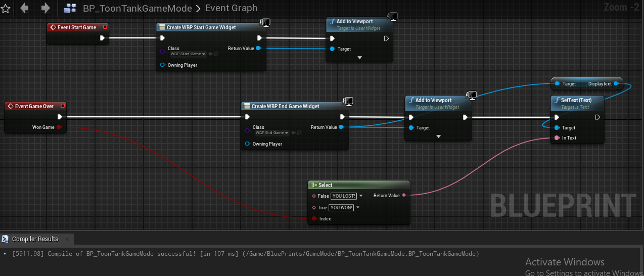
Task: Click the True option pin on the Select node
Action: pyautogui.click(x=314, y=207)
